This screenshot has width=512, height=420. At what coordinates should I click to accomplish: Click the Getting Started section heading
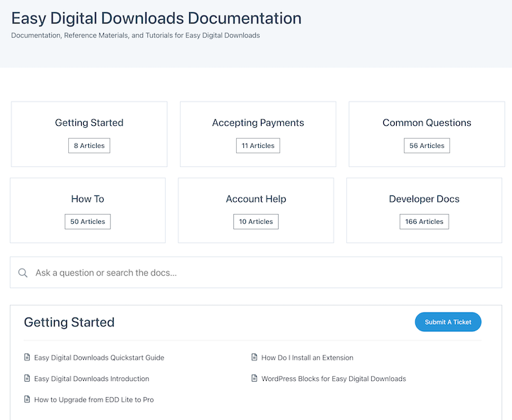69,323
